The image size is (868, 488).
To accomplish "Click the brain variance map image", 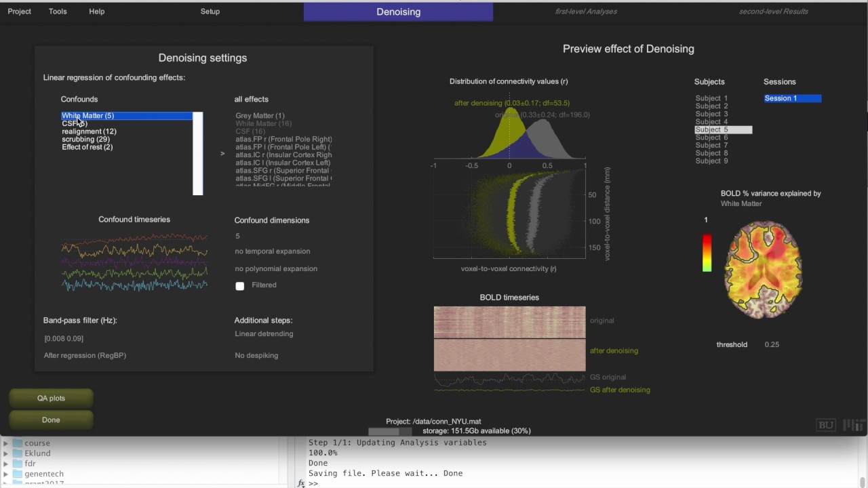I will point(764,270).
